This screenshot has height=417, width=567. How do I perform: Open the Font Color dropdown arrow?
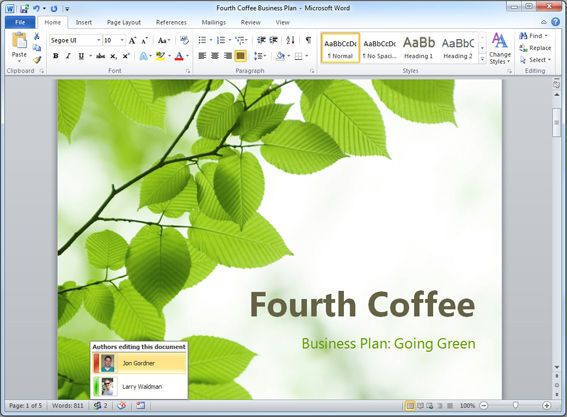(188, 56)
